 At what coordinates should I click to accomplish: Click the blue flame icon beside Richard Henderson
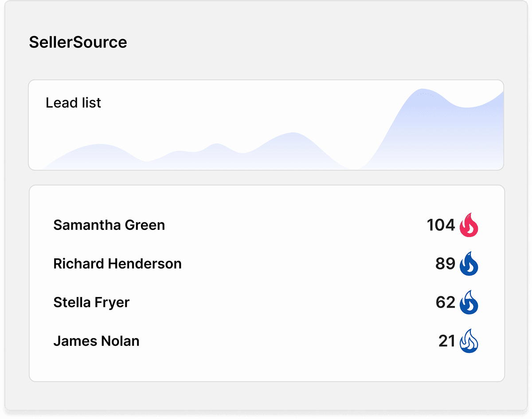[x=469, y=264]
